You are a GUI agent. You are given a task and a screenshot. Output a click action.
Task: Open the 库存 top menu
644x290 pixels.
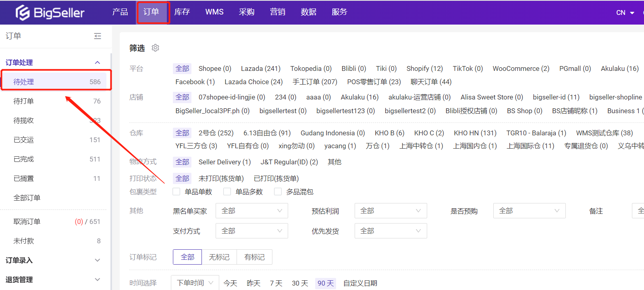(x=182, y=12)
